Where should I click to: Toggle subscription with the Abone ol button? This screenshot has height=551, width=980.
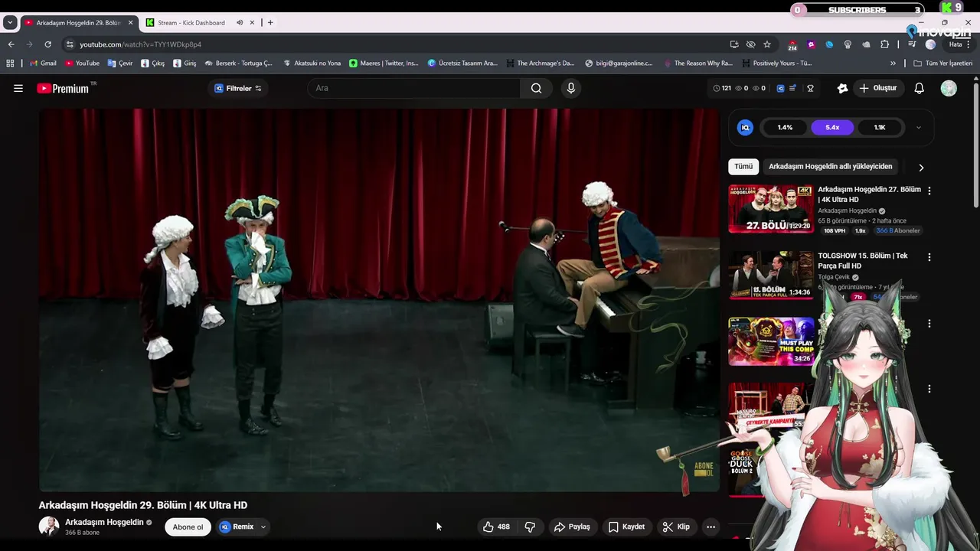click(188, 527)
